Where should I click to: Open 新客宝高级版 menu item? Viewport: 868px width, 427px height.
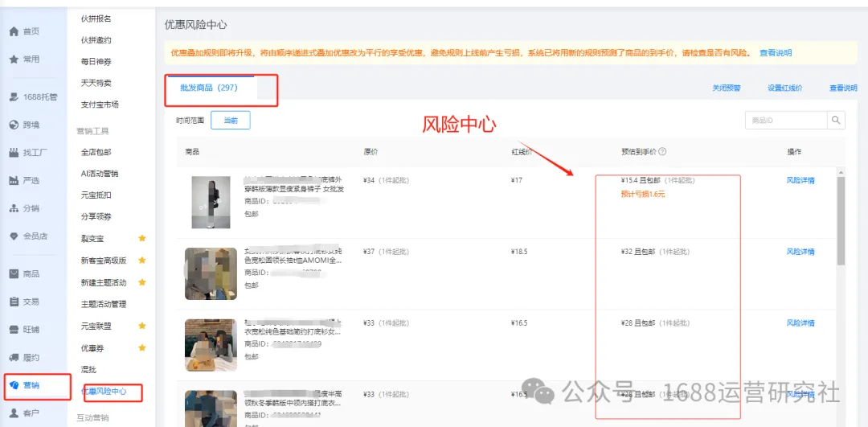click(x=104, y=261)
